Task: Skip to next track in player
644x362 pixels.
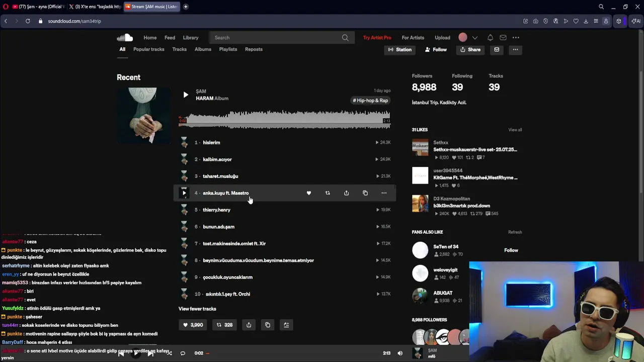Action: (x=150, y=353)
